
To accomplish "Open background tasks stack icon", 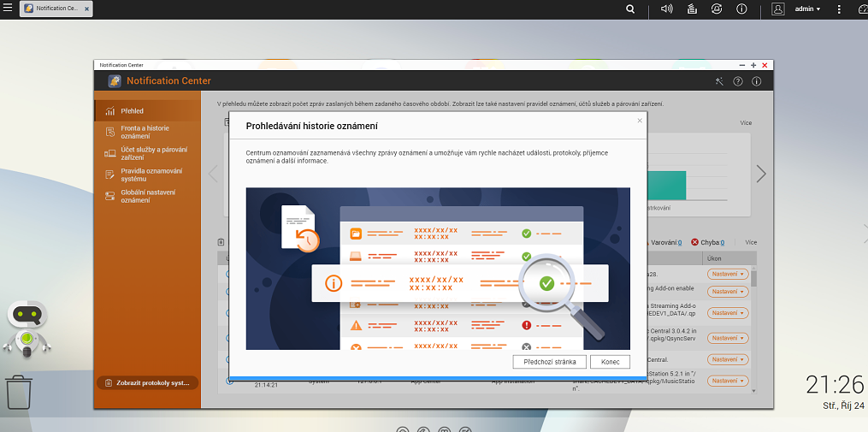I will point(692,9).
